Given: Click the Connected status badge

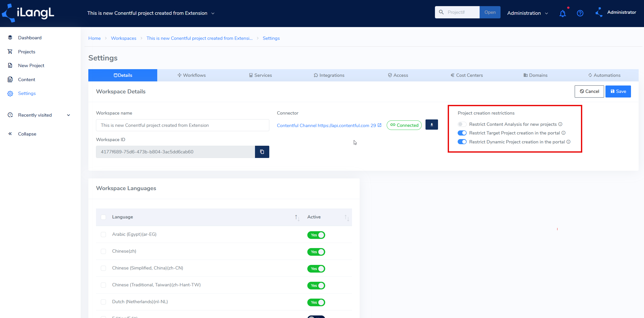Looking at the screenshot, I should coord(404,125).
